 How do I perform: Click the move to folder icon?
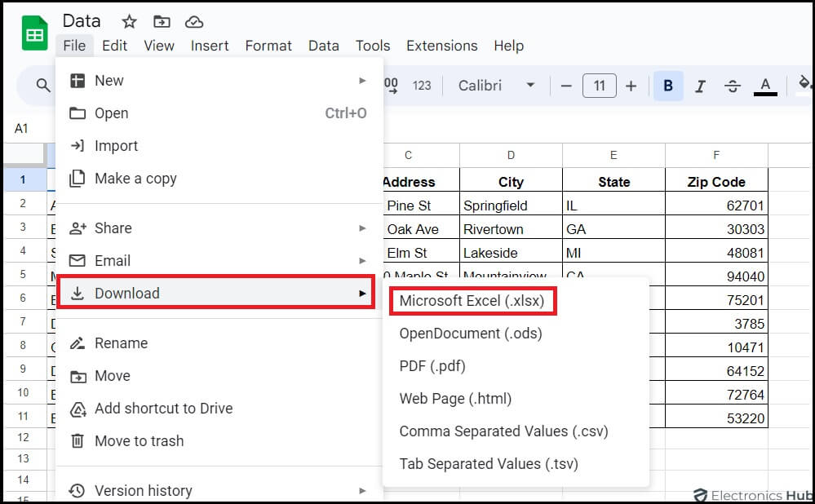[x=162, y=21]
